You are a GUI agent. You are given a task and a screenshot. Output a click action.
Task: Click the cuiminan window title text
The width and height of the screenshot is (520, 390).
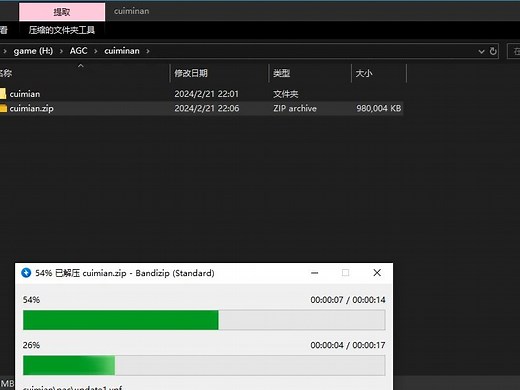click(131, 11)
